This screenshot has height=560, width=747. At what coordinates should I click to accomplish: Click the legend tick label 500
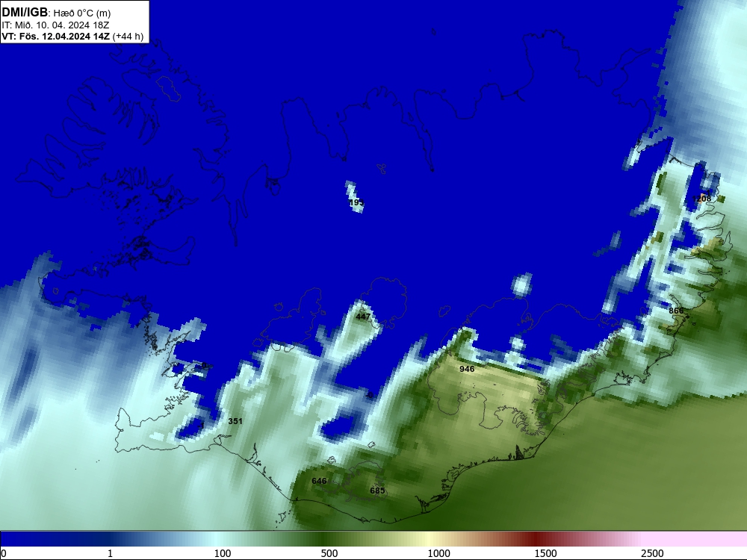[329, 553]
